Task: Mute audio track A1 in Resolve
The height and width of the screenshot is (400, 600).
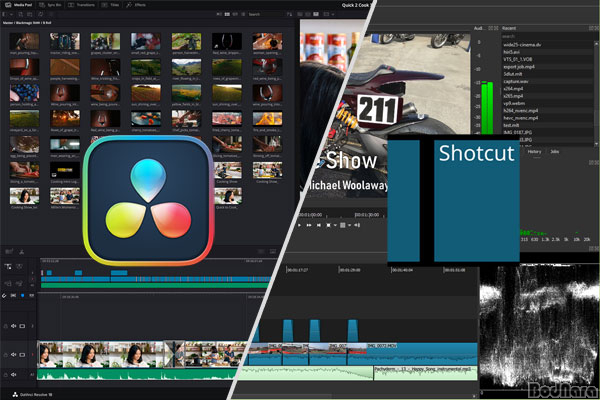Action: pyautogui.click(x=13, y=375)
